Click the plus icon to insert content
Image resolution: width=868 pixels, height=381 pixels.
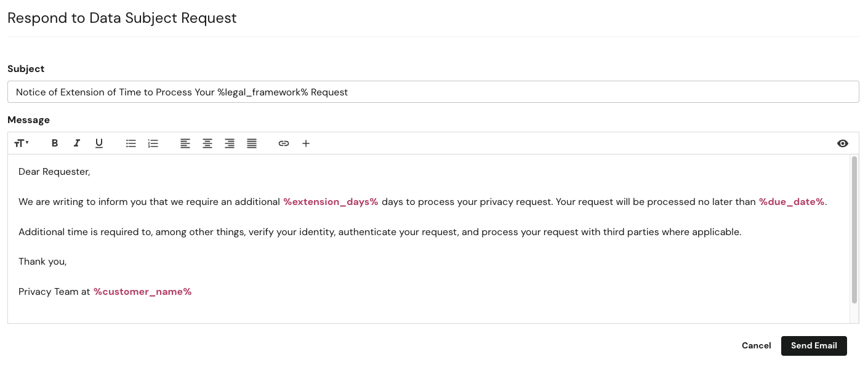point(306,143)
